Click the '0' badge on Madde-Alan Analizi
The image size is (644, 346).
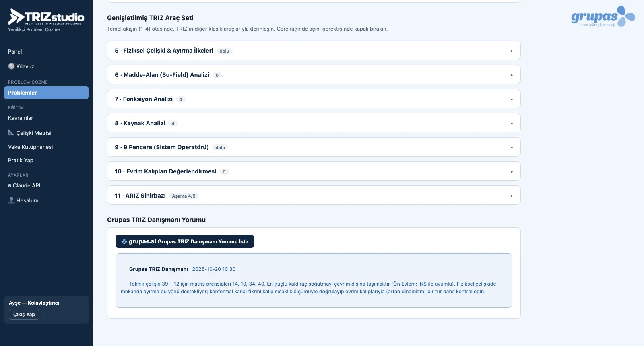pos(217,75)
